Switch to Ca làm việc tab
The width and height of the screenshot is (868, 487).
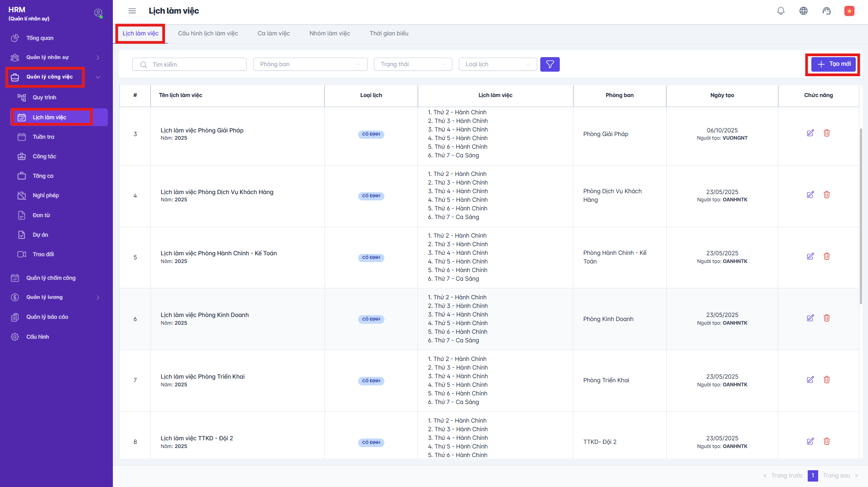[x=273, y=34]
